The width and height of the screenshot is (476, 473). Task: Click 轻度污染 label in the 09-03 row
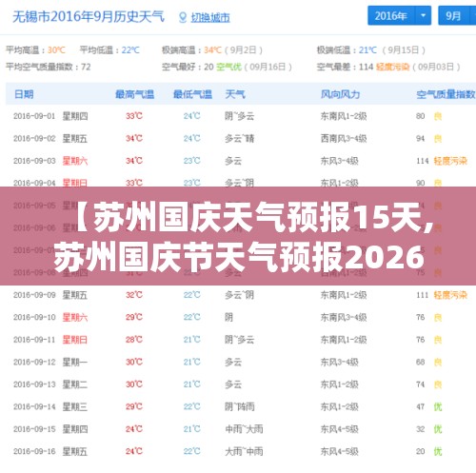[450, 161]
